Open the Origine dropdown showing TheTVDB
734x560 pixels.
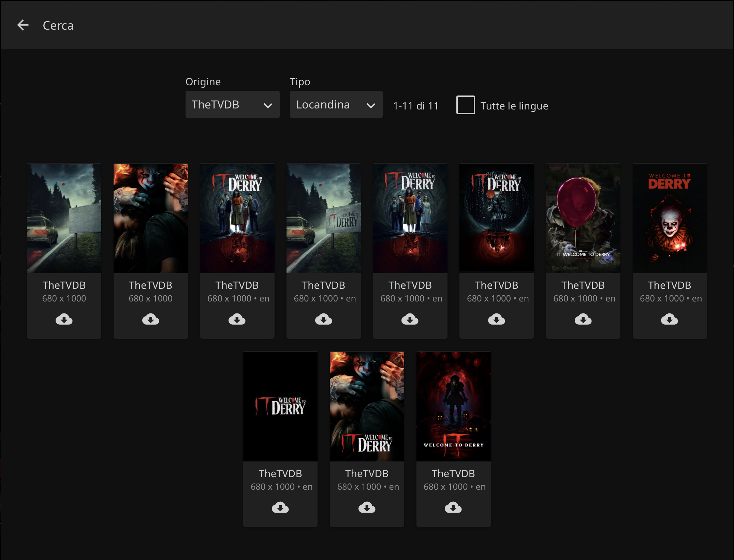[x=232, y=104]
